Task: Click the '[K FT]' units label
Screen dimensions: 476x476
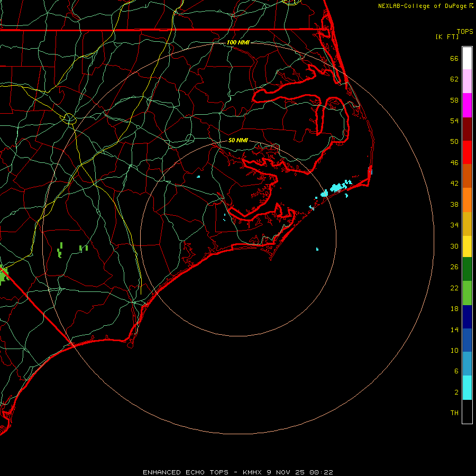Action: click(447, 36)
